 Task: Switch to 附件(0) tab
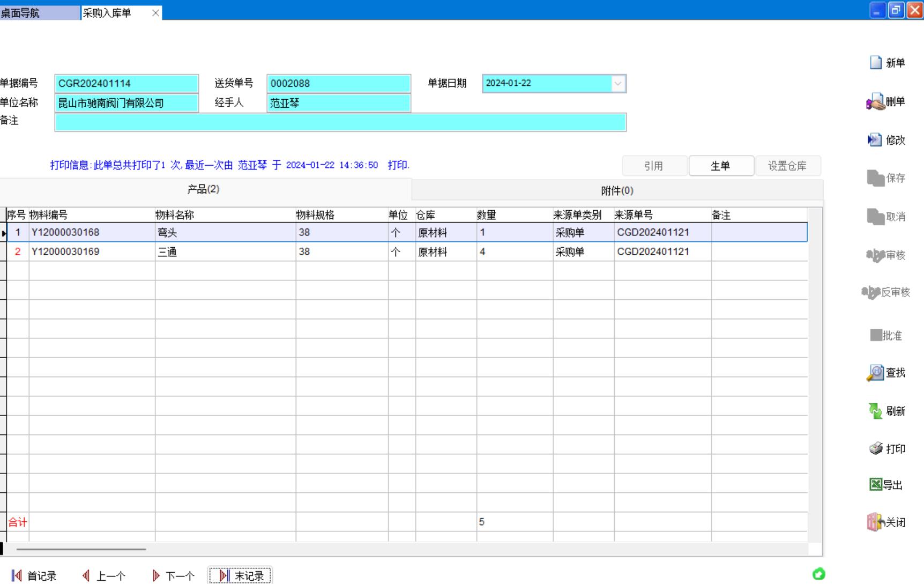pos(617,191)
